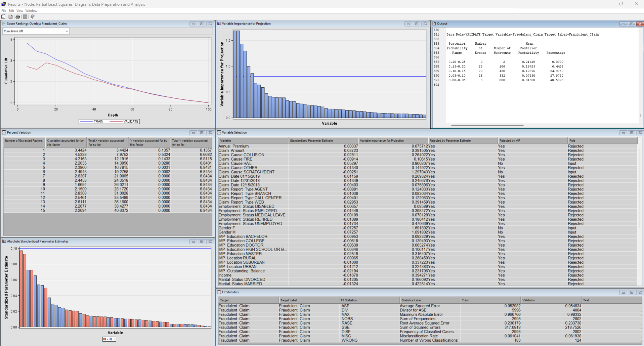Maximize the Absolute Standardized Parameter Estimates panel
The height and width of the screenshot is (346, 644).
click(202, 242)
